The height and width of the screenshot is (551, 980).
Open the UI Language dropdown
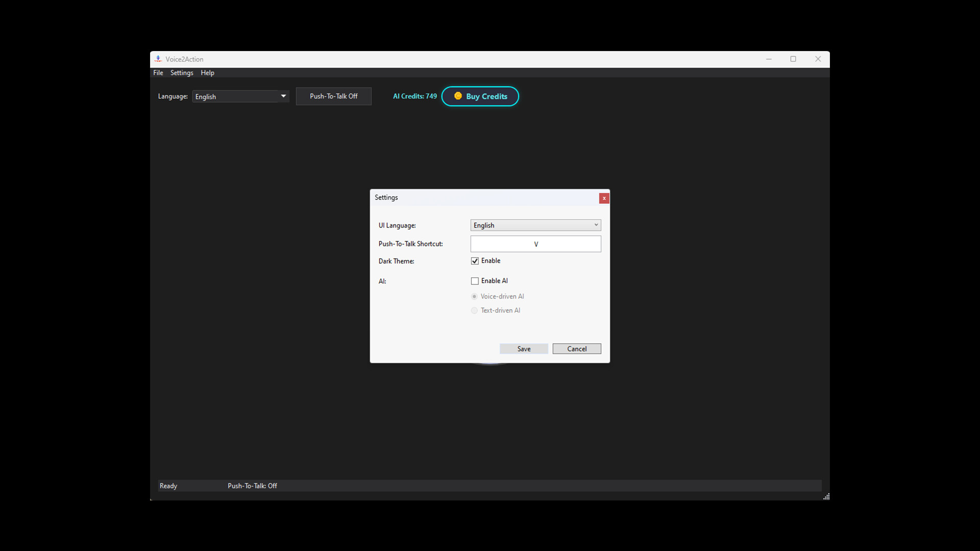[595, 225]
